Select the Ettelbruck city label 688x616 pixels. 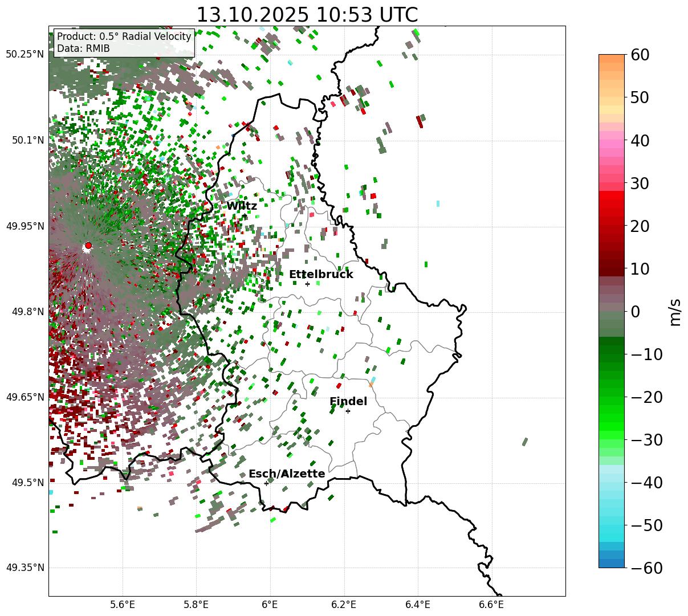click(321, 275)
